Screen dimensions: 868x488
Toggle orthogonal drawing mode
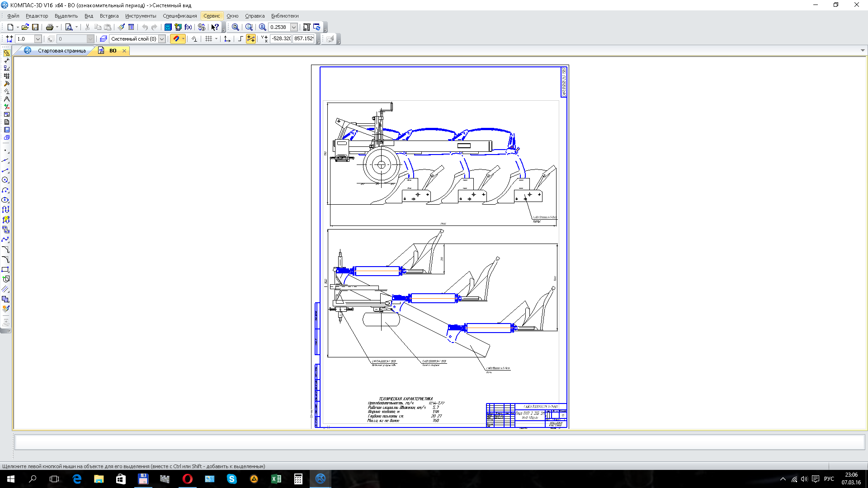(241, 39)
